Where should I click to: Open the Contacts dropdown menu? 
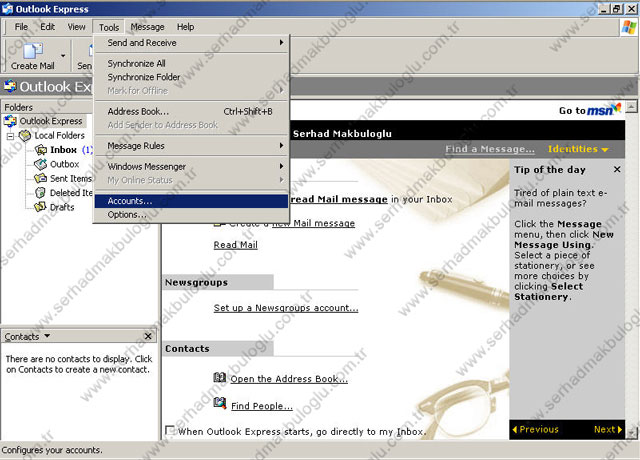[47, 336]
